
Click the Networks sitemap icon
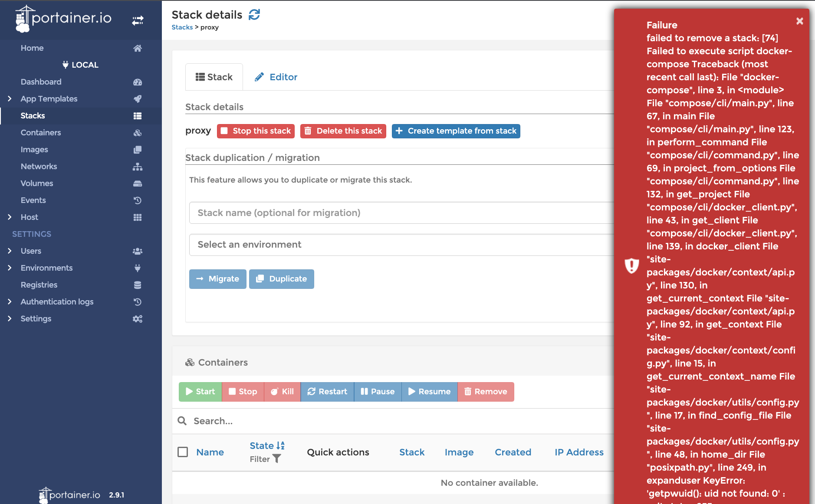coord(138,167)
